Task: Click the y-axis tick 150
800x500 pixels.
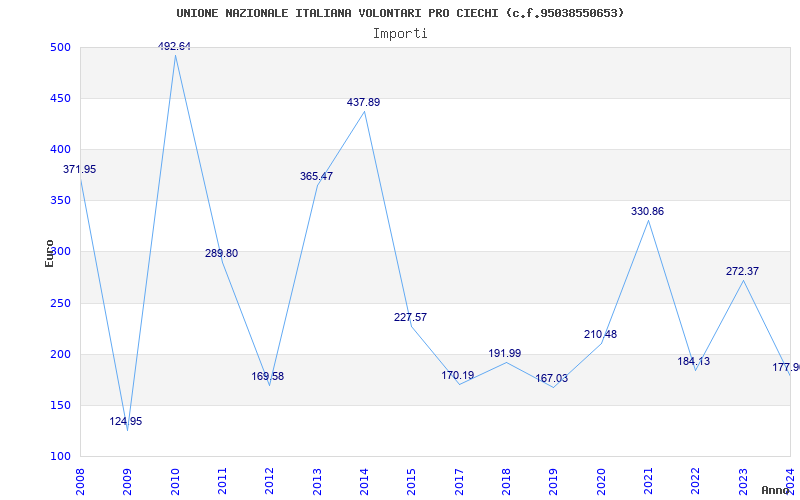Action: coord(59,406)
